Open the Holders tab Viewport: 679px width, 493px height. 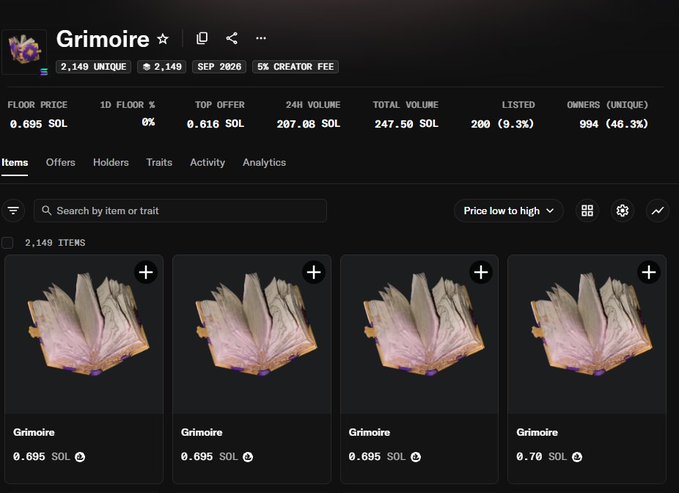tap(111, 162)
